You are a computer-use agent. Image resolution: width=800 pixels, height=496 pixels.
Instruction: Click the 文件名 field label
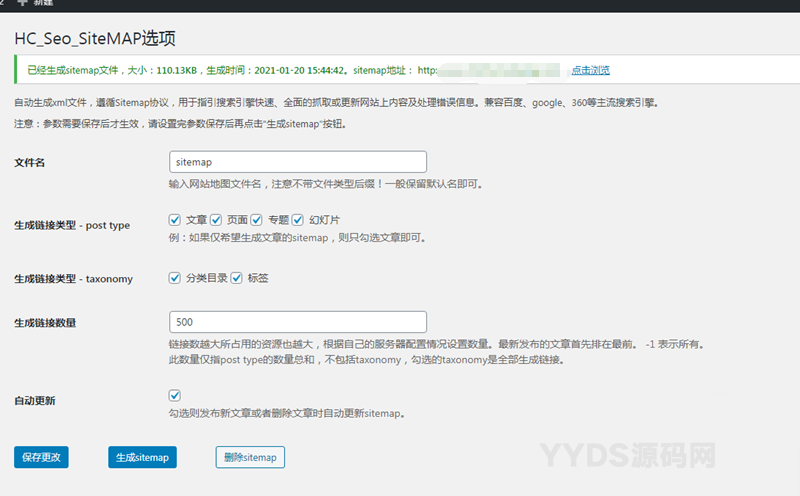pos(30,162)
